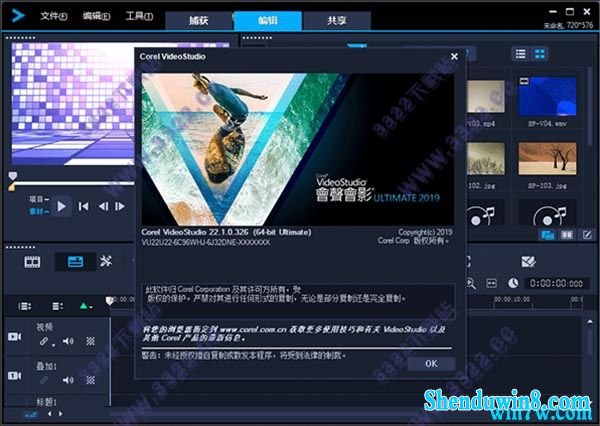Select the audio clip under SP-I03.jpg
The image size is (600, 426).
[x=548, y=214]
